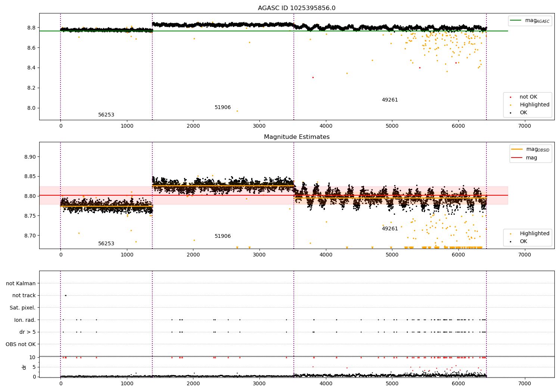
Task: Click the 'Sat. pixel.' row label
Action: (22, 308)
